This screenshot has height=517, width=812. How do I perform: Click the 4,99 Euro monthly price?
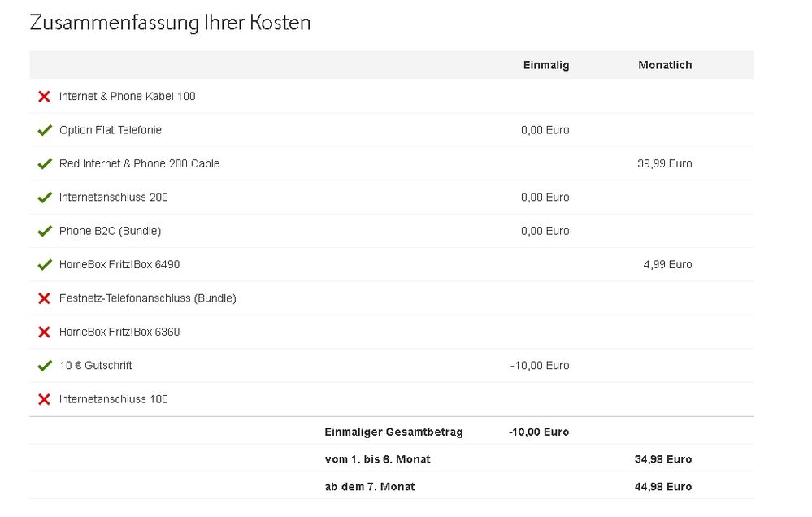pyautogui.click(x=667, y=265)
